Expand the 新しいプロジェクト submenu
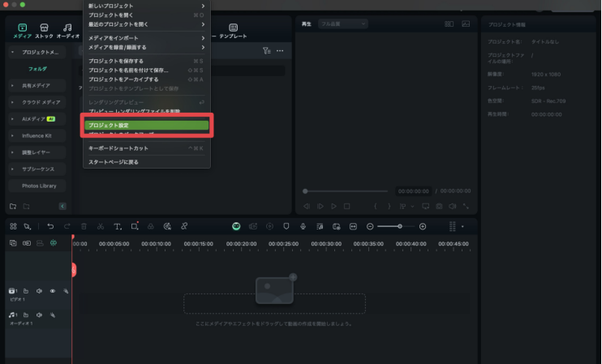602x364 pixels. coord(146,6)
